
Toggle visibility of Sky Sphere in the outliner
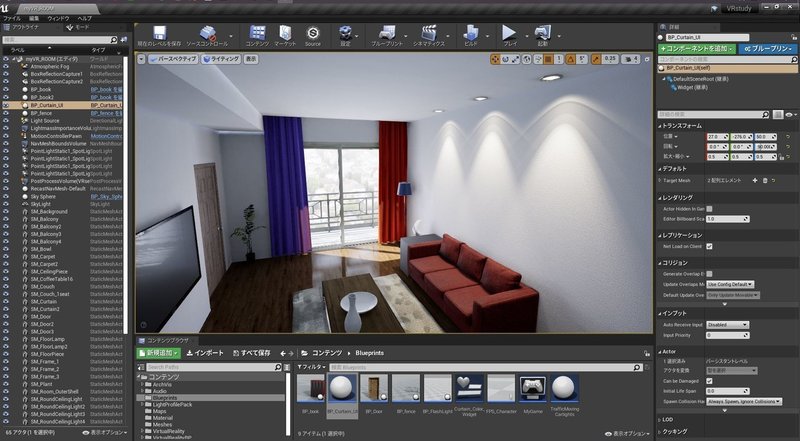tap(6, 197)
